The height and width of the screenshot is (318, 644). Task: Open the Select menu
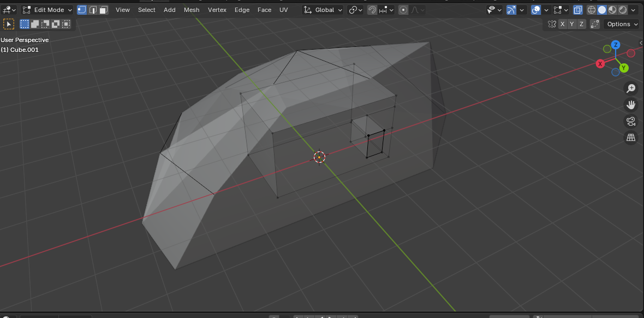(147, 10)
